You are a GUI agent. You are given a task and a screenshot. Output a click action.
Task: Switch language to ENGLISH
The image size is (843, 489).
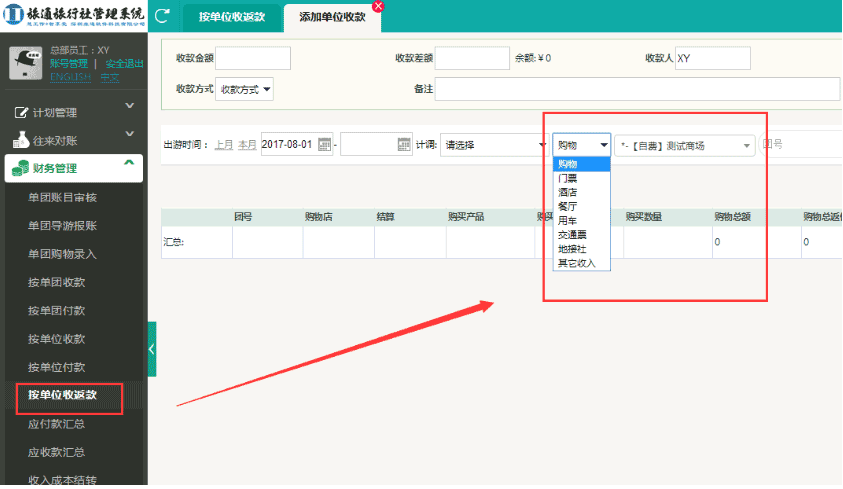click(70, 77)
